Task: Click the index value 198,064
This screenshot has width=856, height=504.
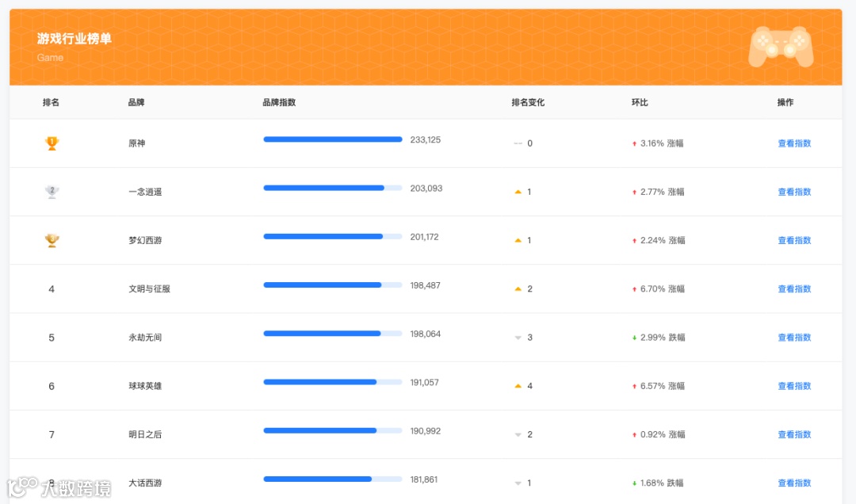Action: tap(426, 334)
